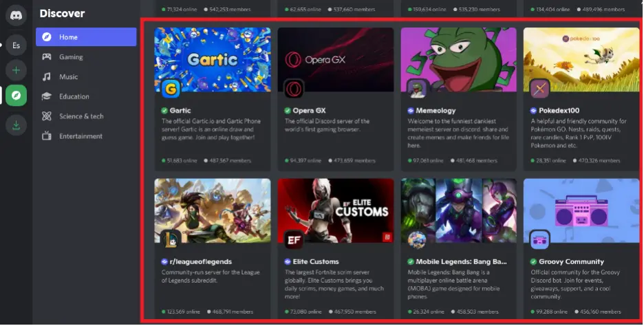Click the Opera GX banner image
The height and width of the screenshot is (326, 644).
click(336, 60)
